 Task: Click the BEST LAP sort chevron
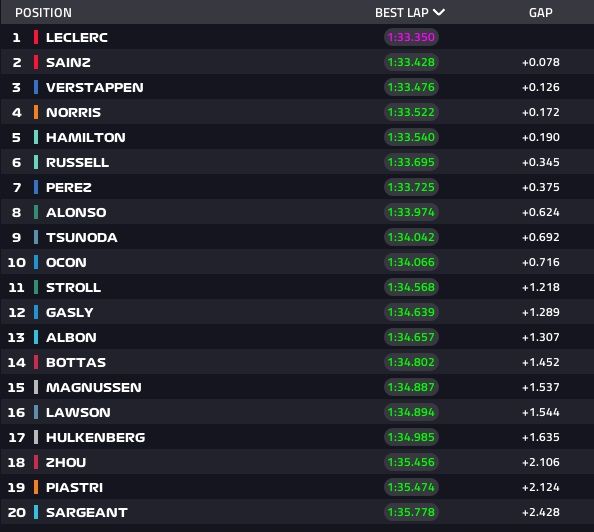[439, 13]
